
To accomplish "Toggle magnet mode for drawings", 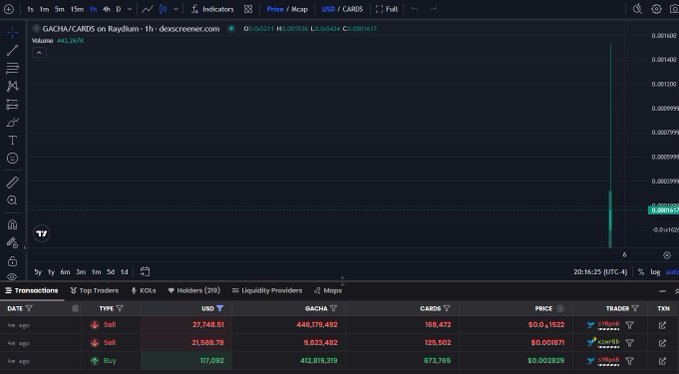I will pos(12,224).
